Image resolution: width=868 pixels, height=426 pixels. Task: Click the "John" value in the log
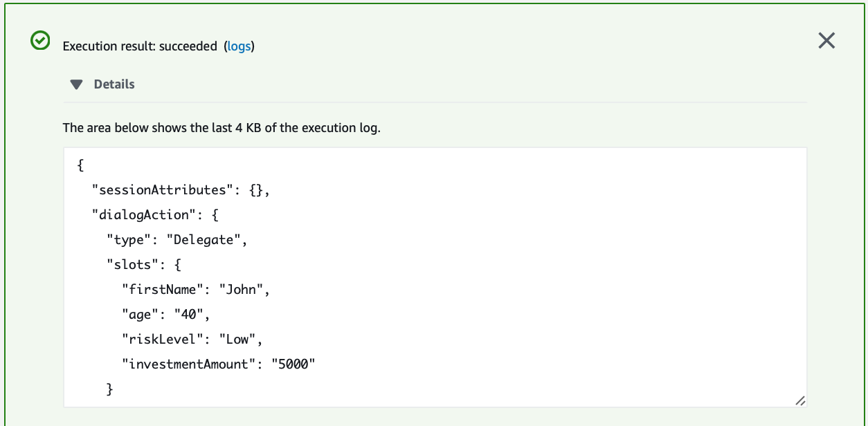point(241,290)
